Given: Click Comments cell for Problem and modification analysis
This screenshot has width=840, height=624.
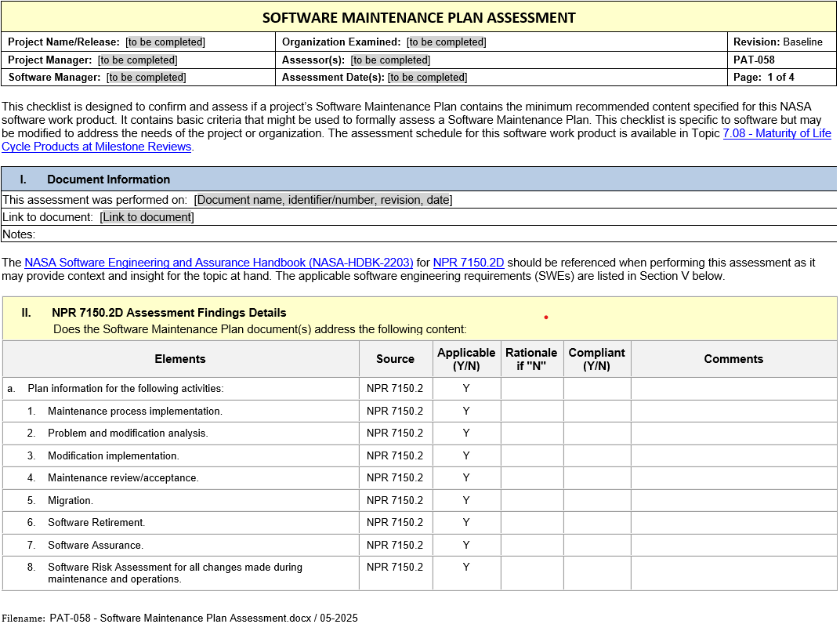Looking at the screenshot, I should [x=733, y=434].
